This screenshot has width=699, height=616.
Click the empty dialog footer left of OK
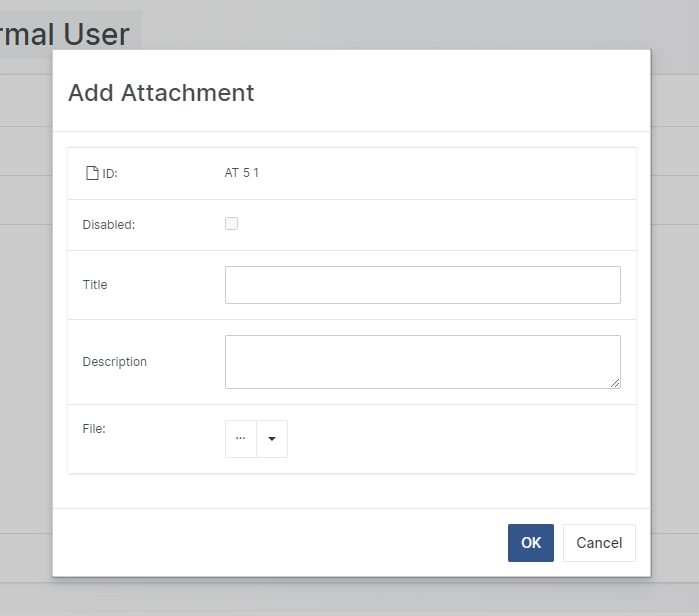[x=280, y=543]
